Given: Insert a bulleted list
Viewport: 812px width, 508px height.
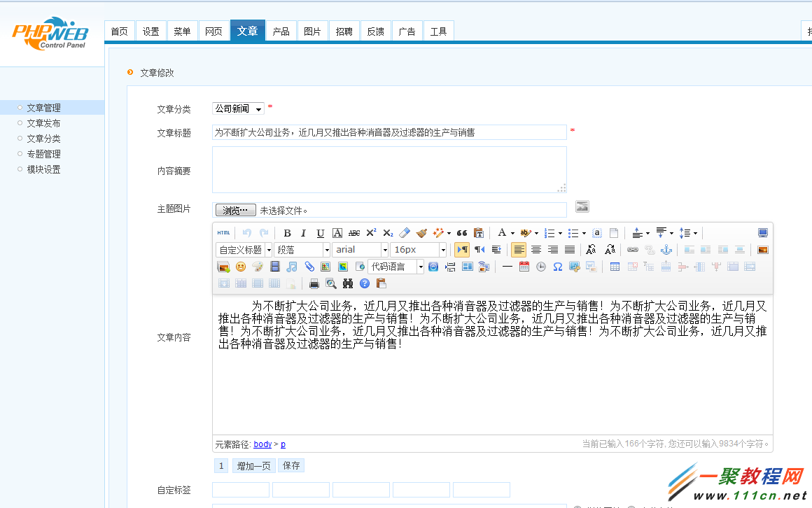Looking at the screenshot, I should pos(573,233).
